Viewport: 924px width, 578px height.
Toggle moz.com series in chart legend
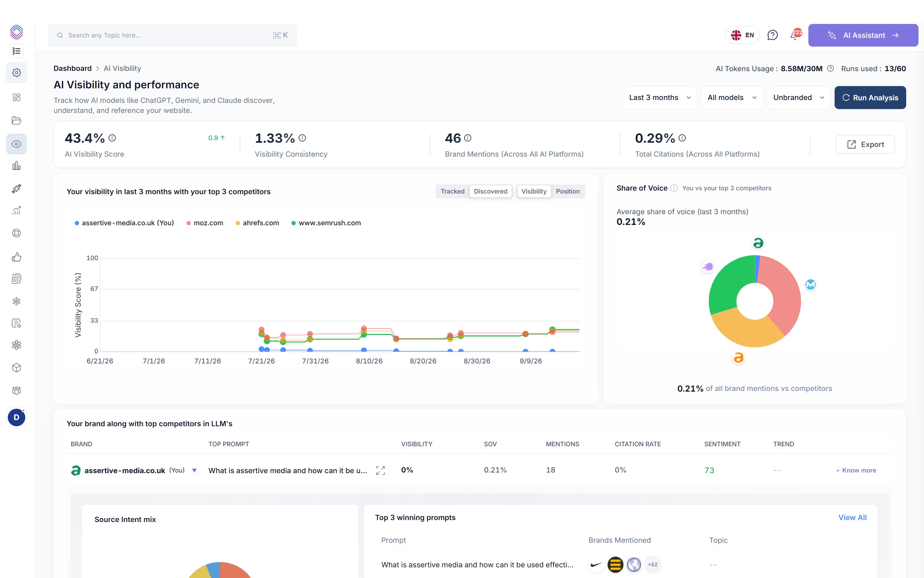(205, 223)
